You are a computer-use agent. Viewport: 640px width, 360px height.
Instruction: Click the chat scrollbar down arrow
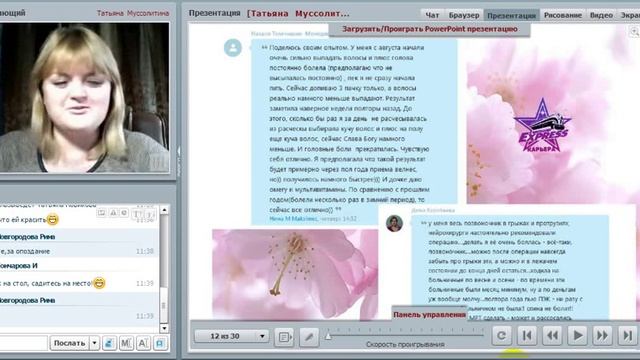(164, 328)
